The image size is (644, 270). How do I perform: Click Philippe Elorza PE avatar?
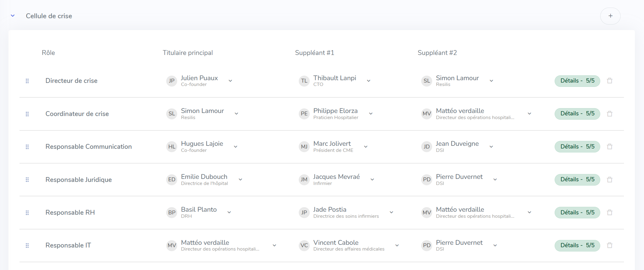click(x=304, y=114)
